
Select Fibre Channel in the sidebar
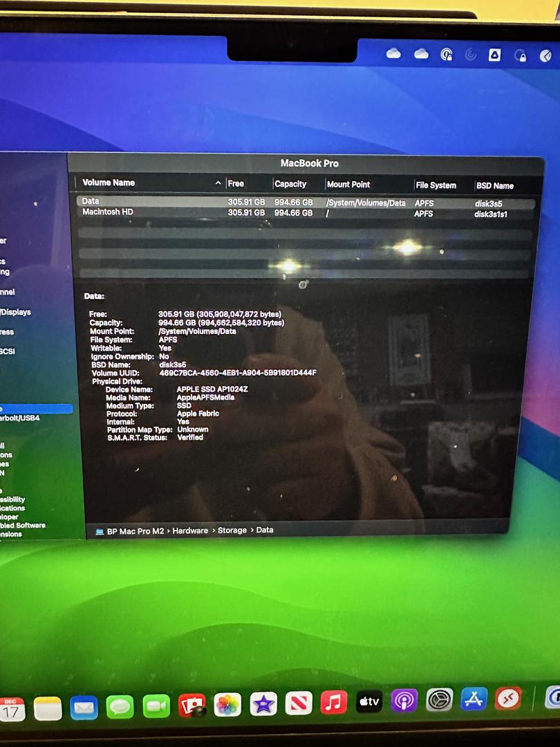pyautogui.click(x=8, y=292)
